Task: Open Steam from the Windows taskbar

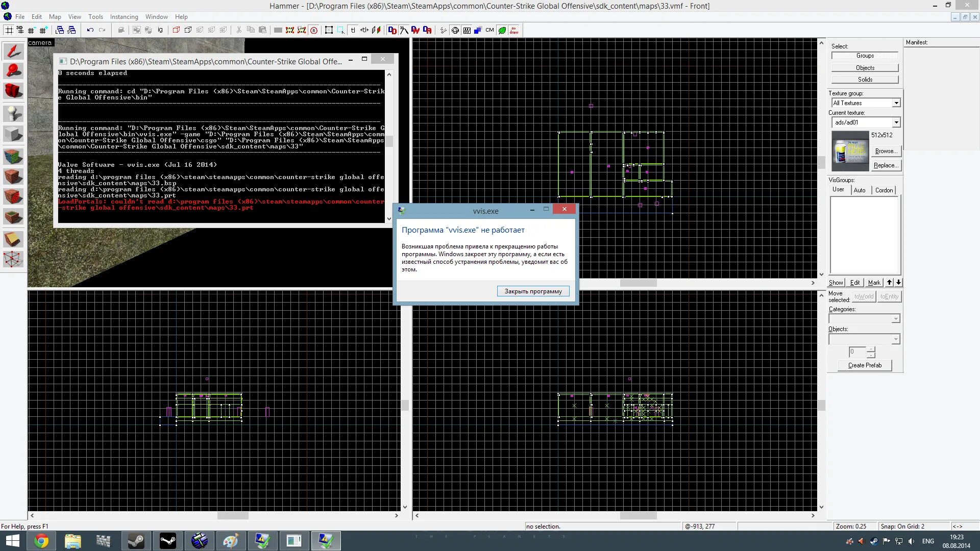Action: pos(136,541)
